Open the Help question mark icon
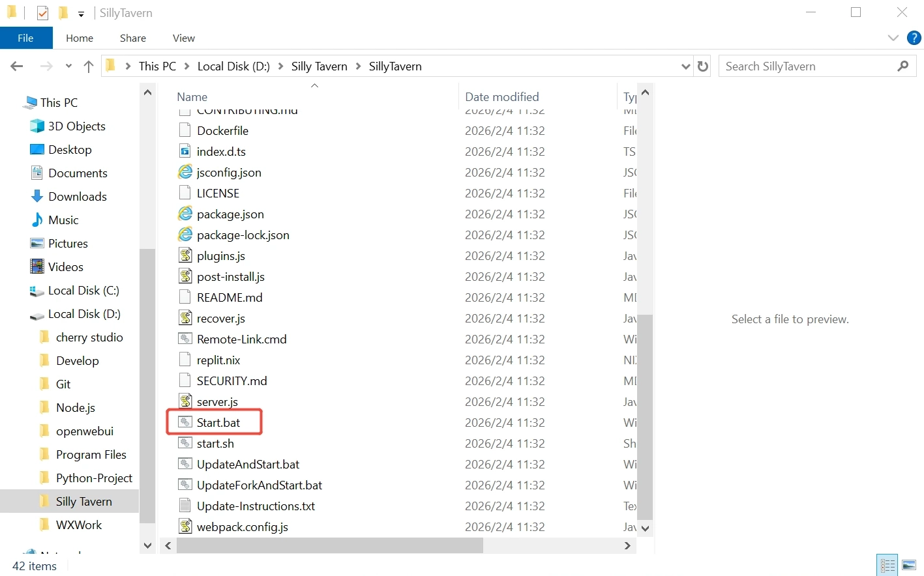This screenshot has width=924, height=576. click(914, 38)
